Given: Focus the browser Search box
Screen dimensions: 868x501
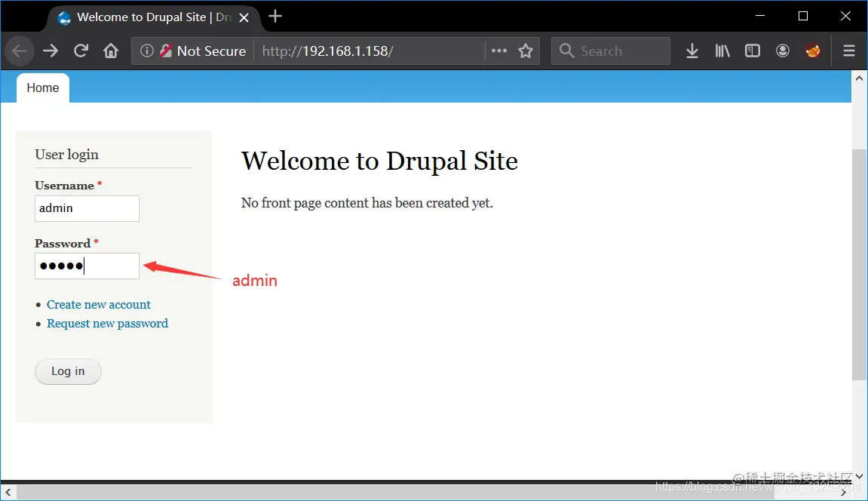Looking at the screenshot, I should pyautogui.click(x=611, y=51).
